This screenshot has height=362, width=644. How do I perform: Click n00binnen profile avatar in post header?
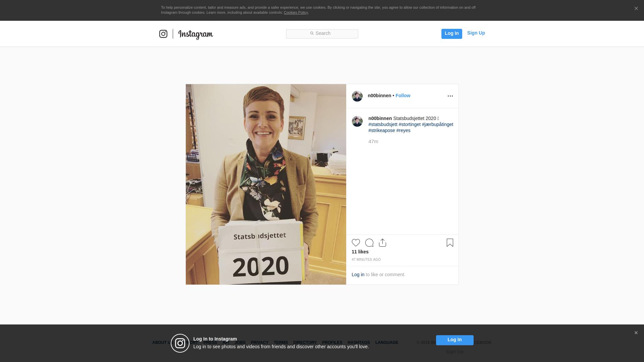pyautogui.click(x=357, y=96)
